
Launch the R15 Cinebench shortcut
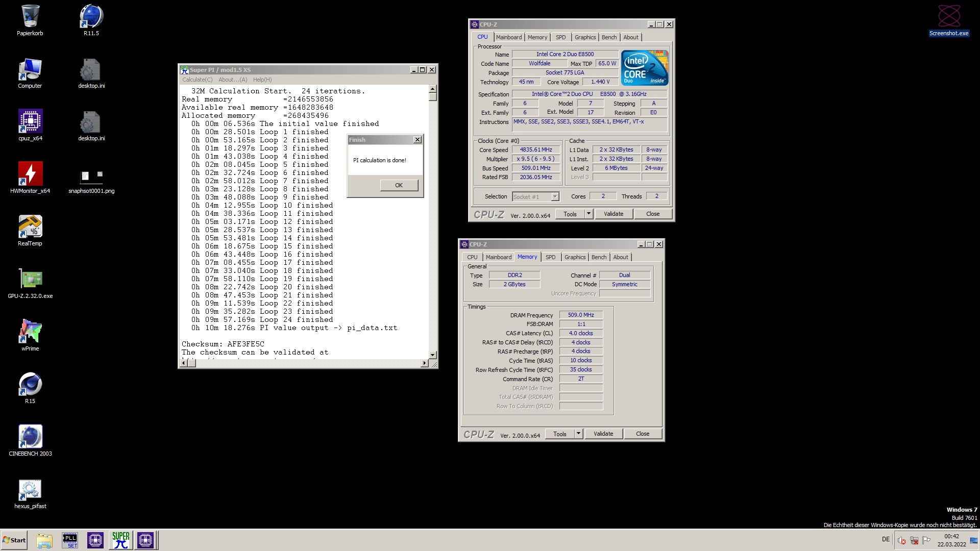(x=30, y=388)
